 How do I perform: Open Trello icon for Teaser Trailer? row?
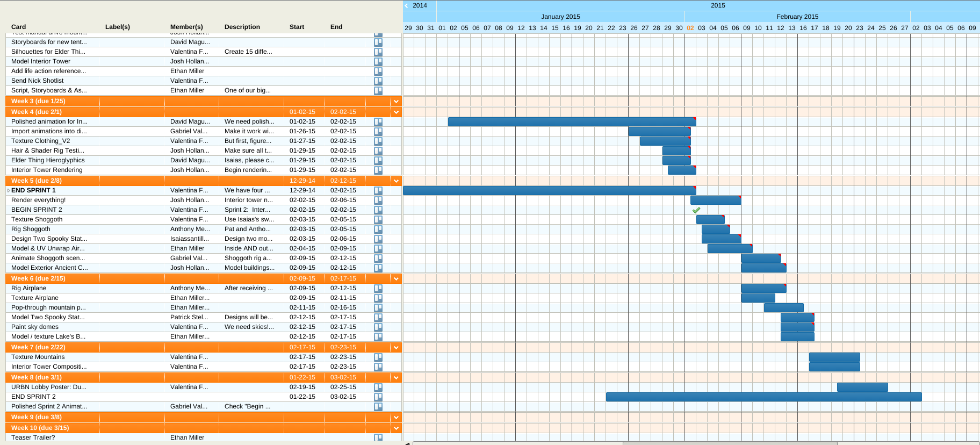378,437
